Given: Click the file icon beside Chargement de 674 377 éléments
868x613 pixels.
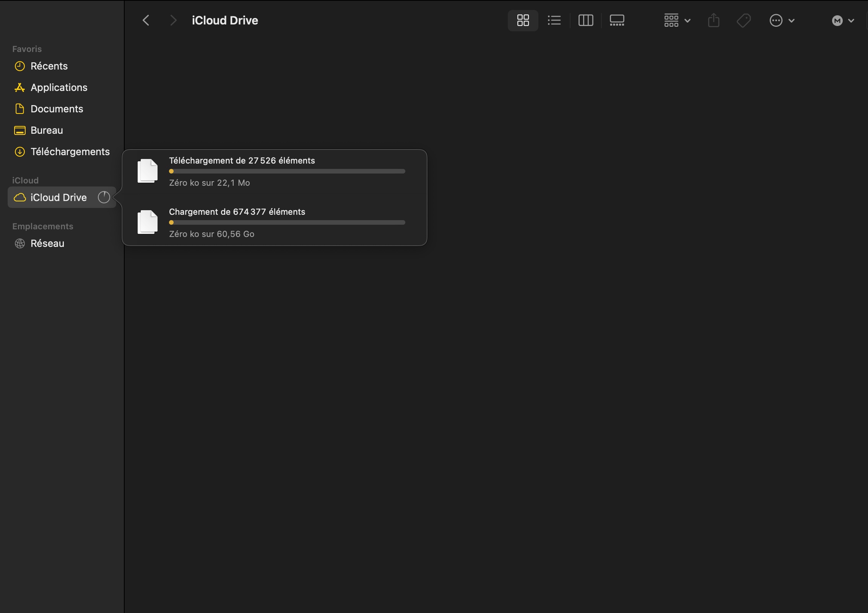Looking at the screenshot, I should tap(147, 222).
